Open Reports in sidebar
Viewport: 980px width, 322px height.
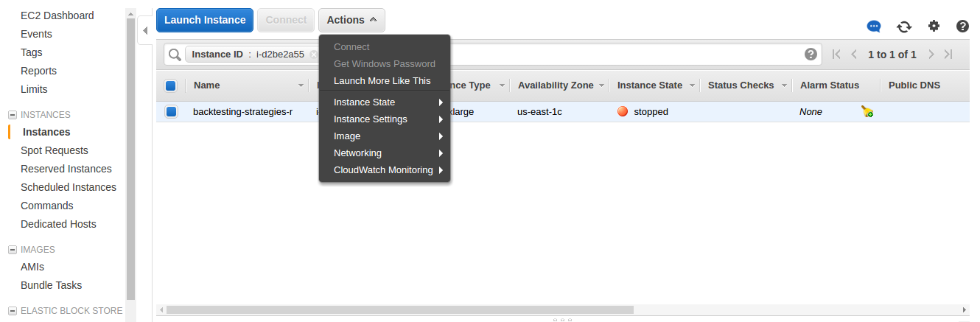tap(38, 71)
